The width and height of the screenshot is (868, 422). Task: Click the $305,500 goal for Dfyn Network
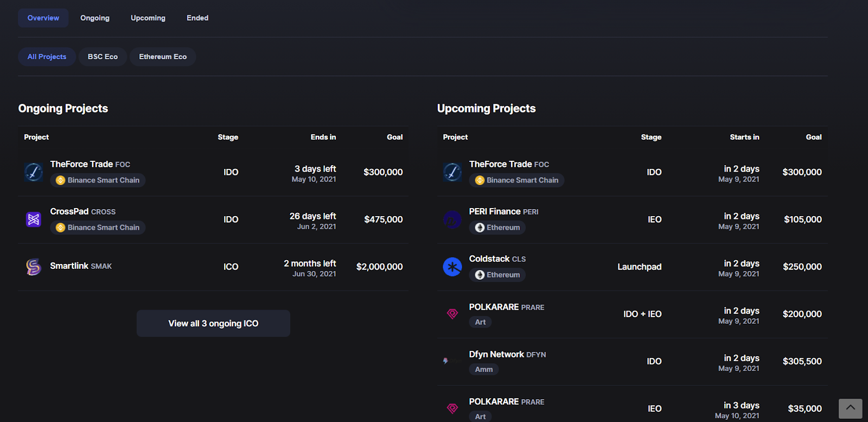(802, 361)
